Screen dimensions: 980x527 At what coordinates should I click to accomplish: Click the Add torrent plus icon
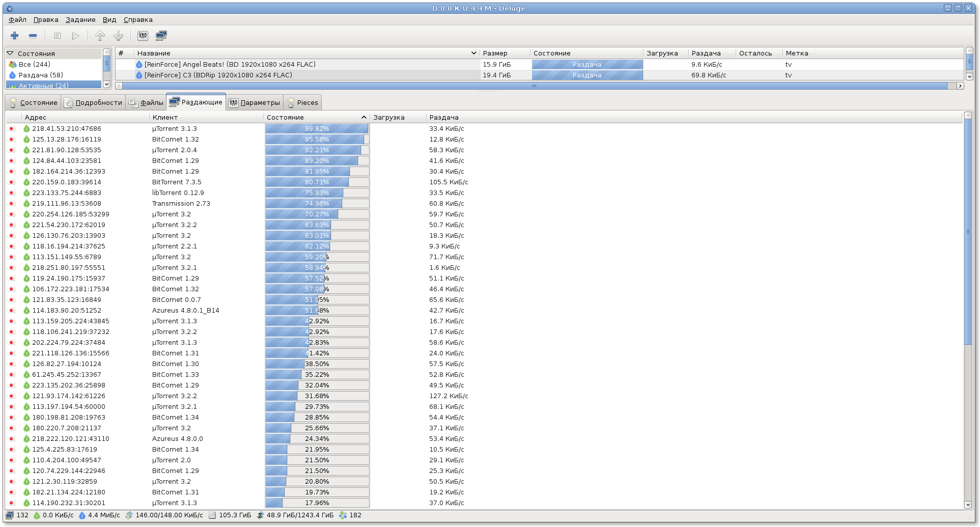[15, 36]
